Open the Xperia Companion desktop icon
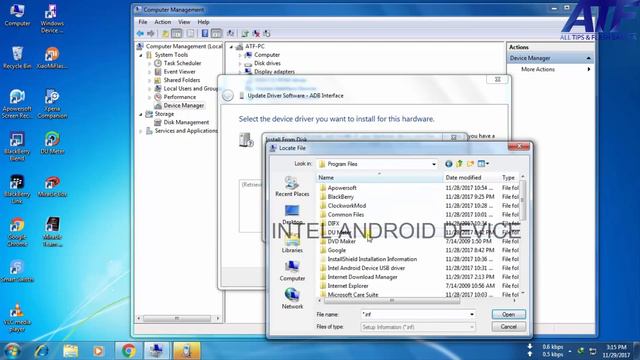 tap(52, 104)
